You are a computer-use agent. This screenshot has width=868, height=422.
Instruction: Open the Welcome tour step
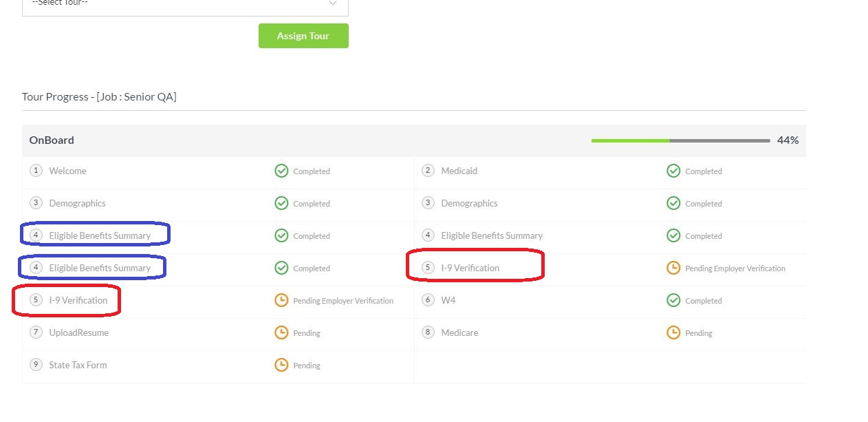point(67,171)
